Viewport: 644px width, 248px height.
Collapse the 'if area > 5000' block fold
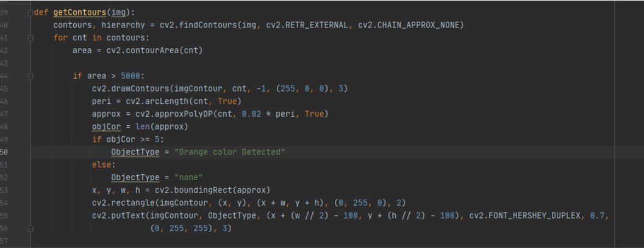(x=30, y=76)
